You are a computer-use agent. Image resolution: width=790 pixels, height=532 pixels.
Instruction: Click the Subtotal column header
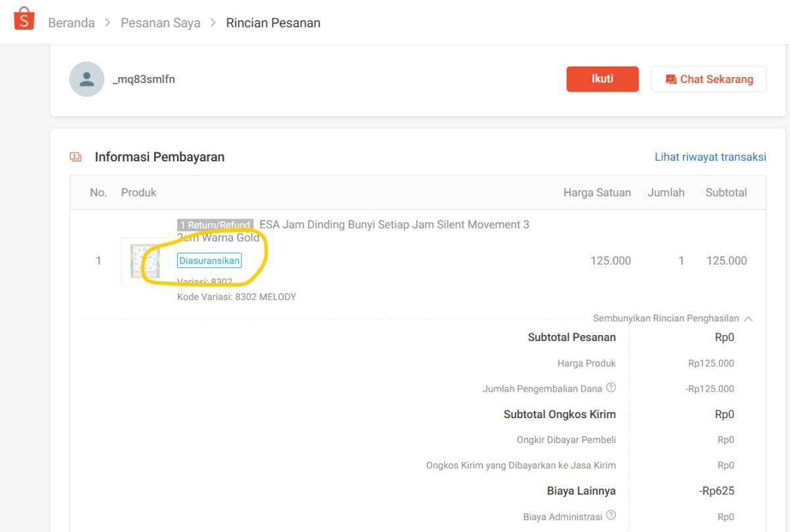tap(725, 193)
